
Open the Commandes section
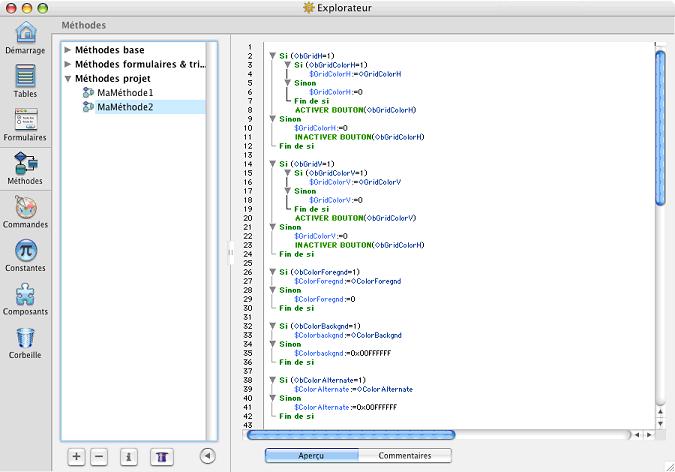25,208
